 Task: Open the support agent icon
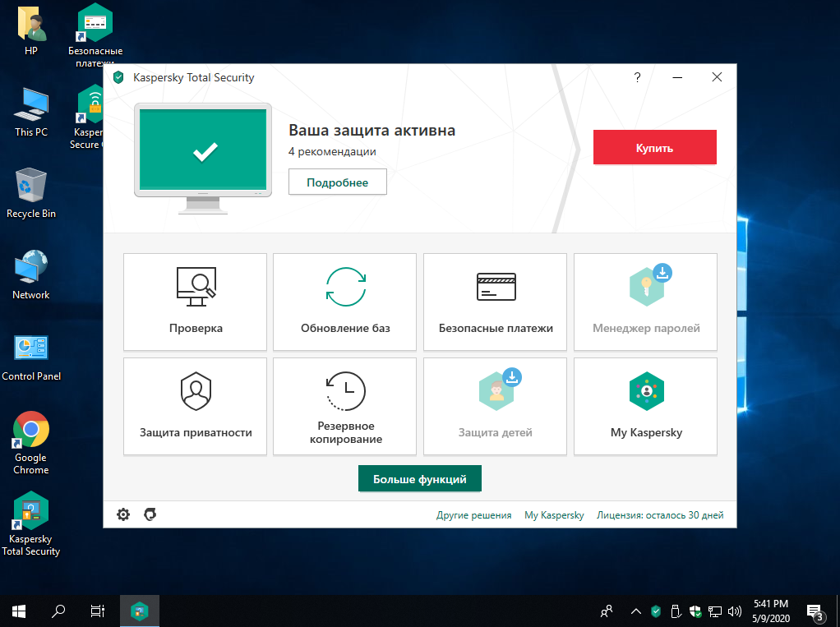pos(150,514)
